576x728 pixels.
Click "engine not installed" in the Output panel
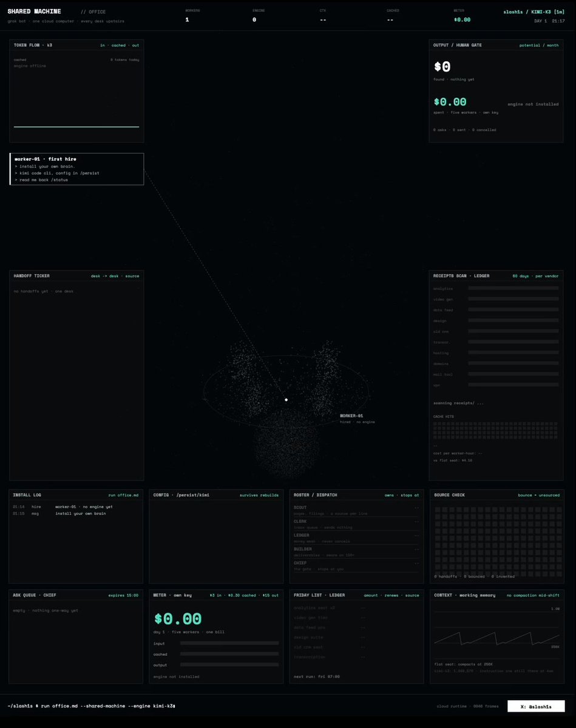click(534, 104)
